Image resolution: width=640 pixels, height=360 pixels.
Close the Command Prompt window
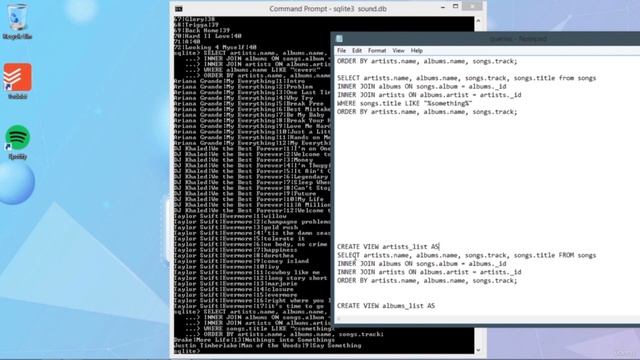click(x=472, y=7)
